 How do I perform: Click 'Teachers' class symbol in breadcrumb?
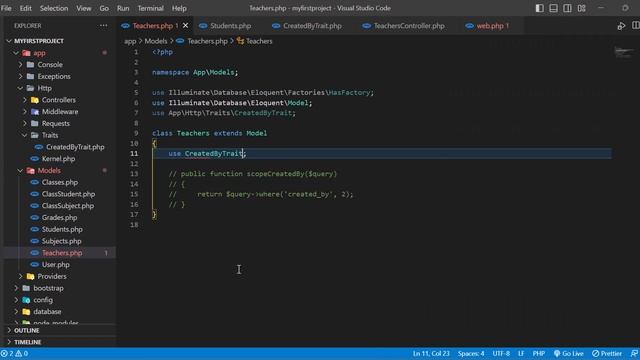coord(259,41)
